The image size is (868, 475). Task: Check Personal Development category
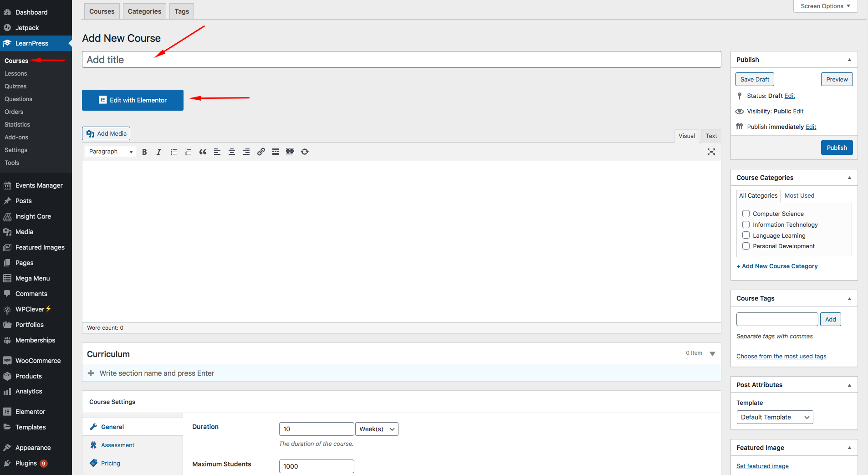[x=746, y=246]
